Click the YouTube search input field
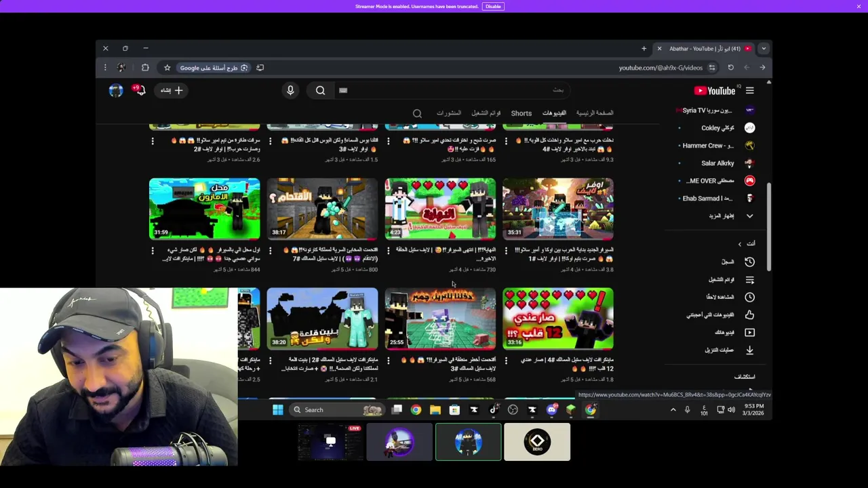 click(451, 90)
